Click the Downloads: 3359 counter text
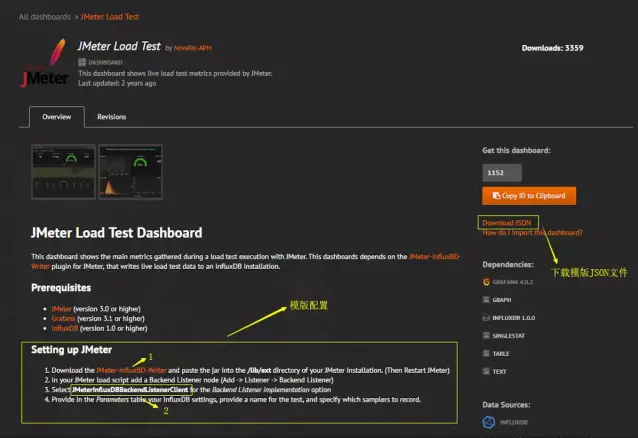 553,48
